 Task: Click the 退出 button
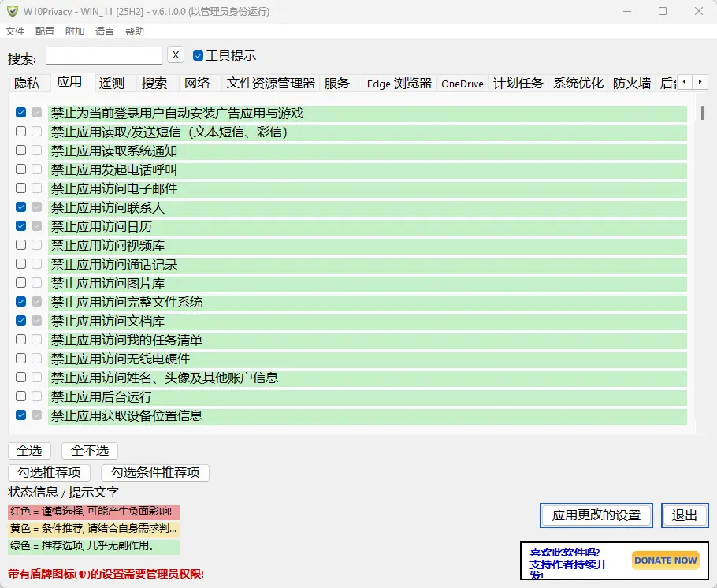click(x=685, y=515)
